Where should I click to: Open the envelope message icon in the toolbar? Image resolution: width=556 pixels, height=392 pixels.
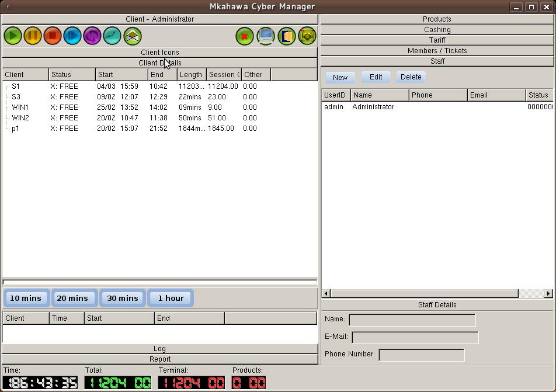[132, 36]
